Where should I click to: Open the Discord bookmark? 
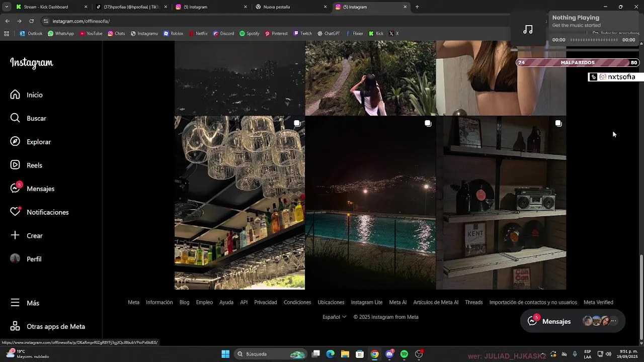click(x=223, y=34)
